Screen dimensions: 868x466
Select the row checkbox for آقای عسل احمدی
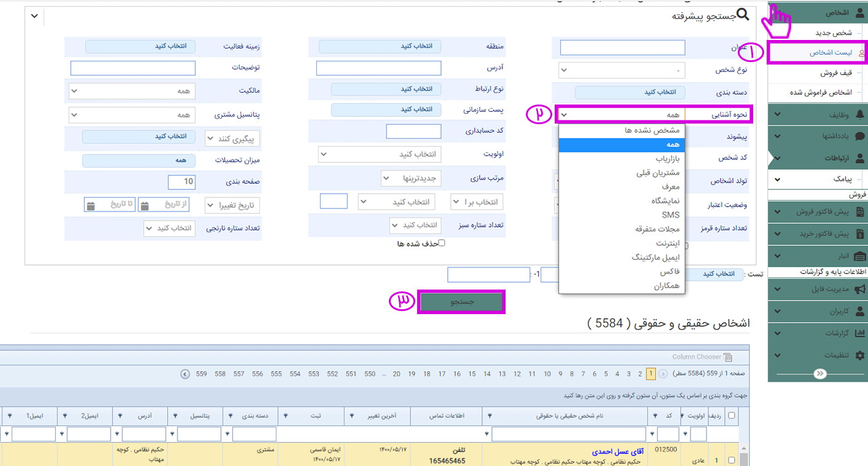731,460
